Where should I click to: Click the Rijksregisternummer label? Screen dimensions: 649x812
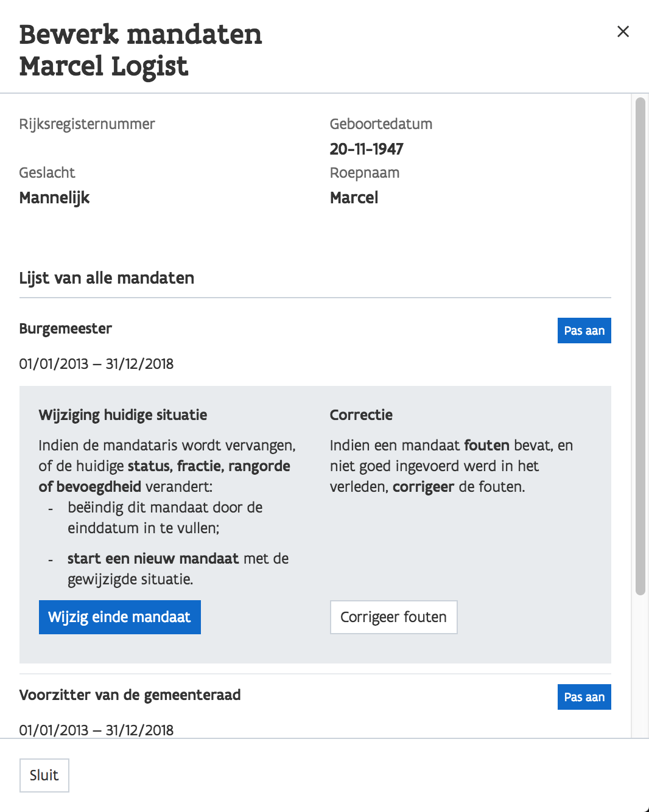(87, 124)
